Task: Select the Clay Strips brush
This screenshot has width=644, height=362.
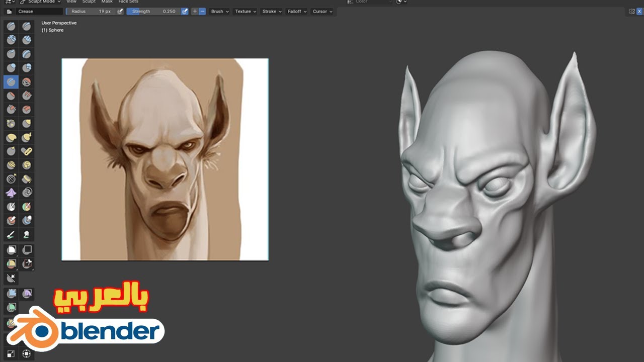Action: [27, 40]
